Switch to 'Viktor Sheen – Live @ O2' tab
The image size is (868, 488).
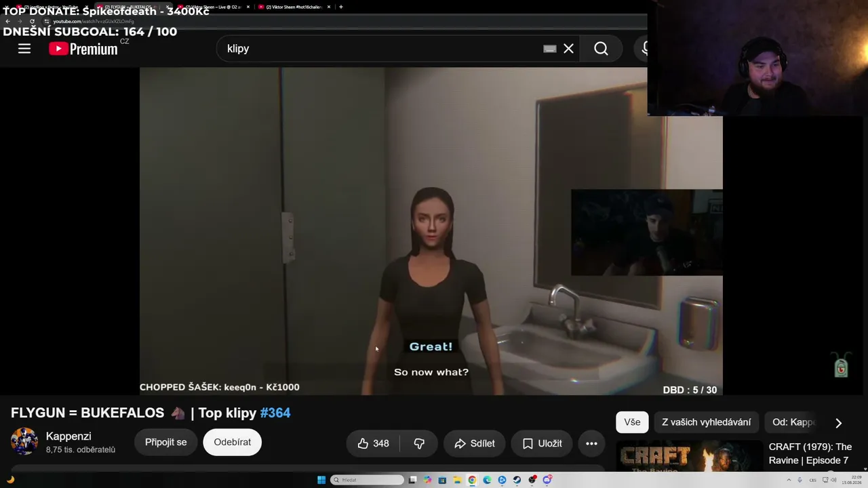pyautogui.click(x=214, y=7)
